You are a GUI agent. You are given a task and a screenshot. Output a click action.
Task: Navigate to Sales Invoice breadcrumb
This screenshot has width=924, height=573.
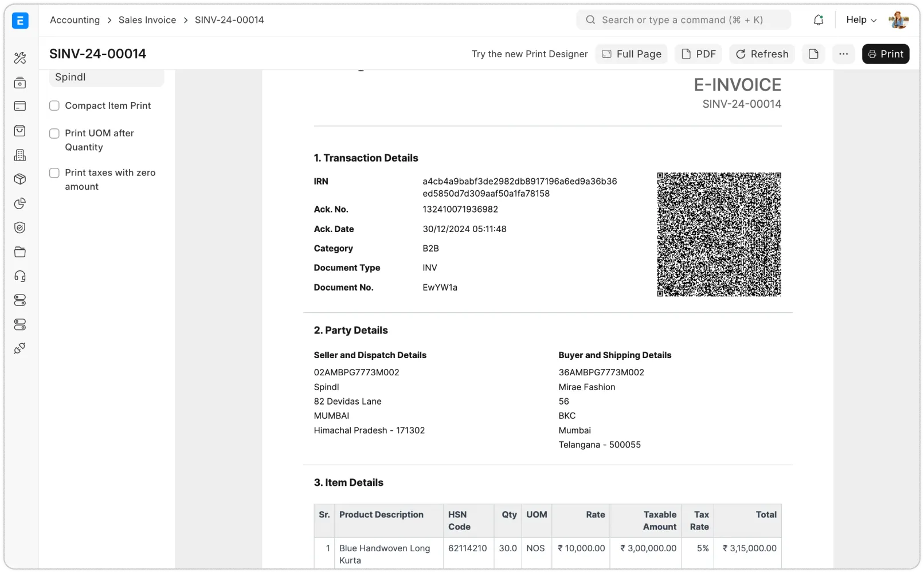coord(147,19)
